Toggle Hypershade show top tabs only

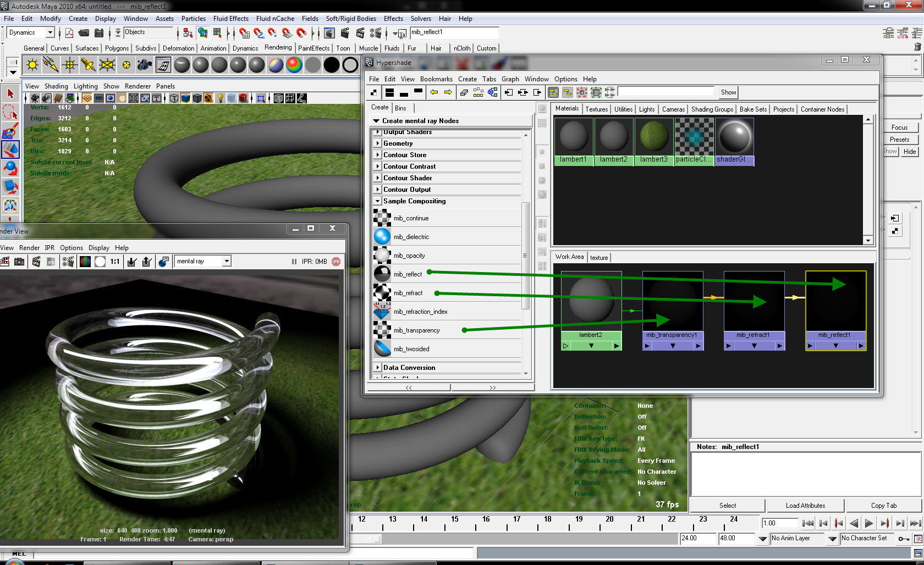[418, 92]
